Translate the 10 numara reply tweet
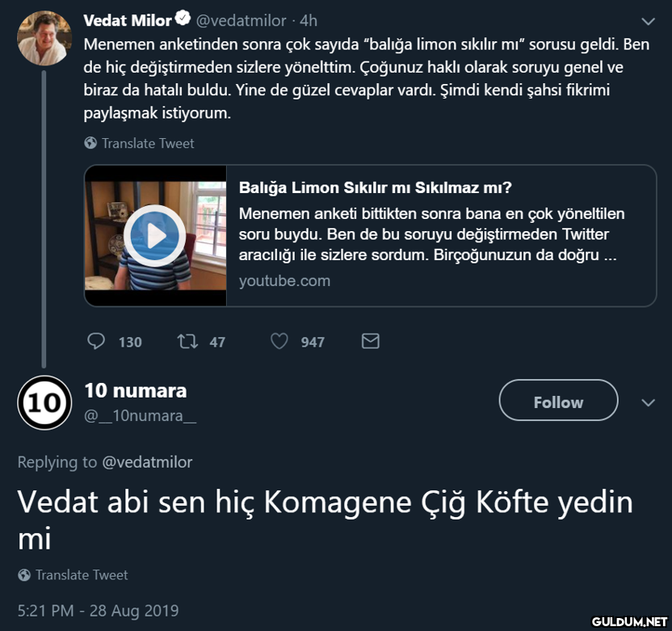 [x=82, y=574]
